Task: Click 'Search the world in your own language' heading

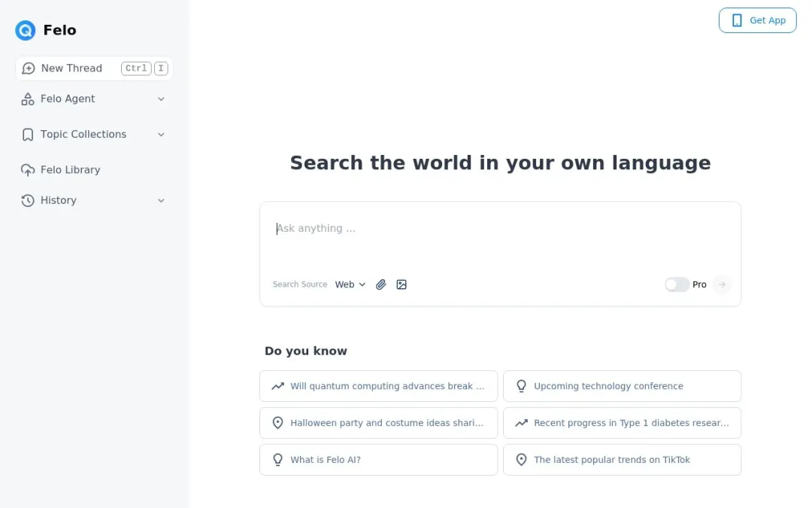Action: [x=500, y=163]
